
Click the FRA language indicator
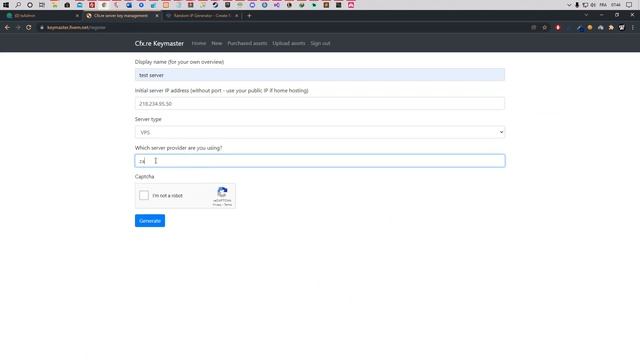(603, 5)
